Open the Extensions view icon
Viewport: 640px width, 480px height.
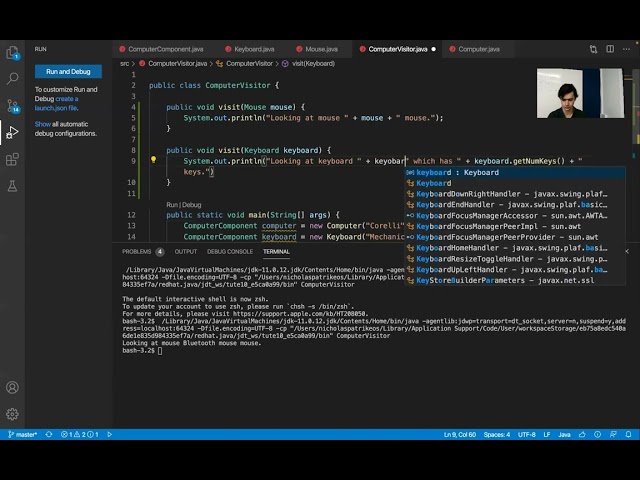click(12, 159)
